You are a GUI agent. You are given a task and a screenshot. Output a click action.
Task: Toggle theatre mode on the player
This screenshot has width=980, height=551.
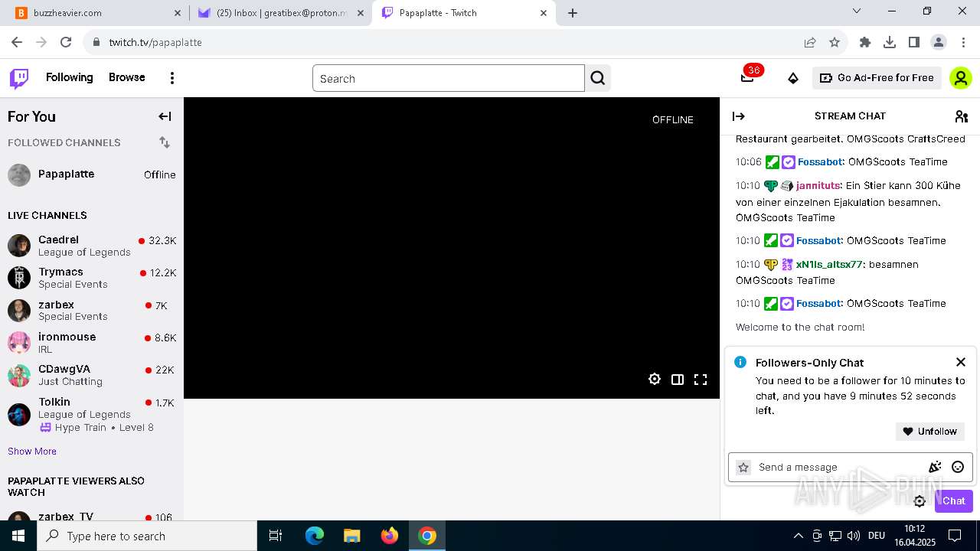pos(678,380)
